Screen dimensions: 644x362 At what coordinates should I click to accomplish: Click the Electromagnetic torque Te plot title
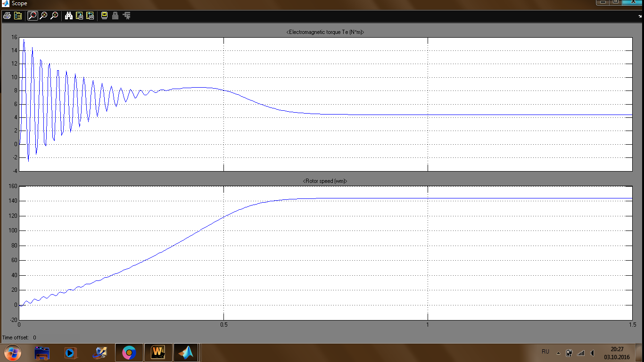click(325, 32)
